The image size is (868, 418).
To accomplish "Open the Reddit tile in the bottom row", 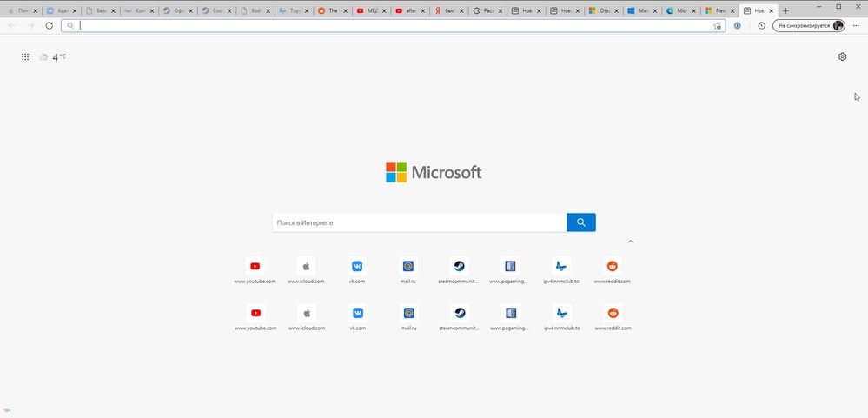I will 613,317.
